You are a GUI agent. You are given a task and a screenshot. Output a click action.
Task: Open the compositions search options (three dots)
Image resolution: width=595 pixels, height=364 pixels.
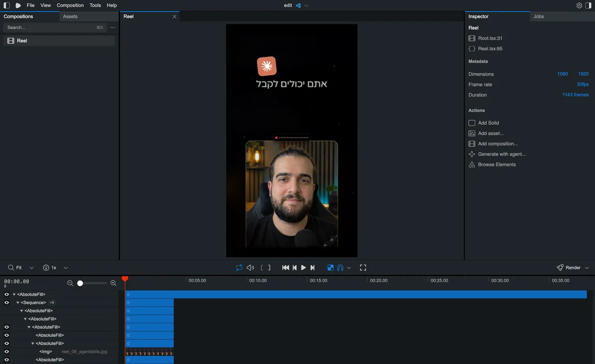[x=113, y=28]
